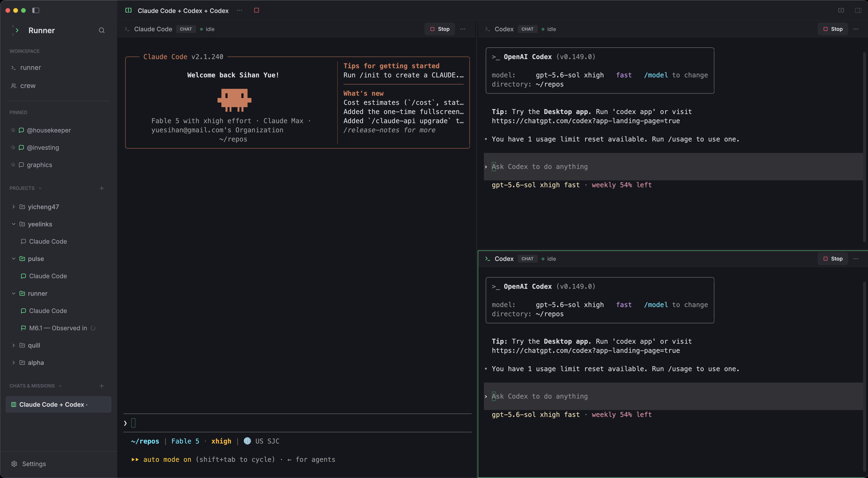
Task: Stop all sessions with red square icon
Action: point(256,11)
